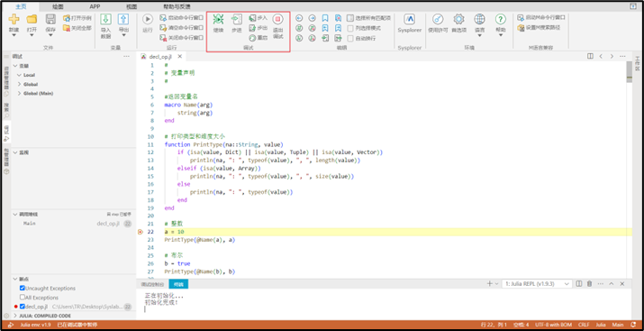644x331 pixels.
Task: Expand the Global (Main) variables node
Action: click(x=19, y=93)
